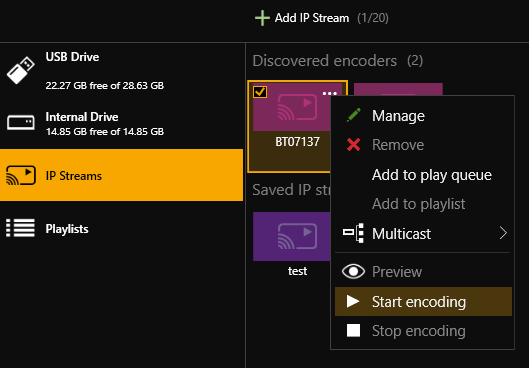Open the three-dot menu on the BT07137 tile
The image size is (529, 368).
click(x=330, y=93)
